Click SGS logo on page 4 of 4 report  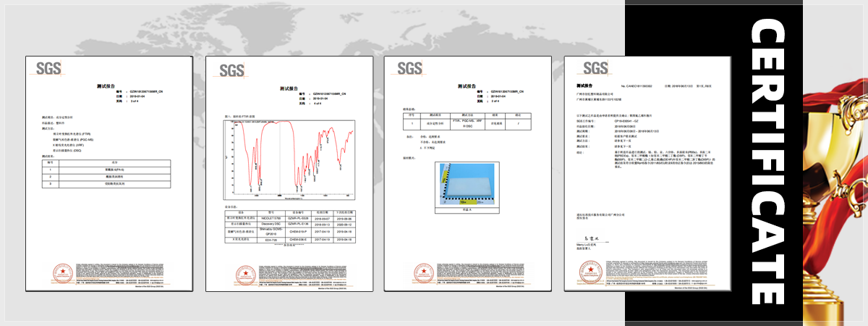tap(232, 70)
